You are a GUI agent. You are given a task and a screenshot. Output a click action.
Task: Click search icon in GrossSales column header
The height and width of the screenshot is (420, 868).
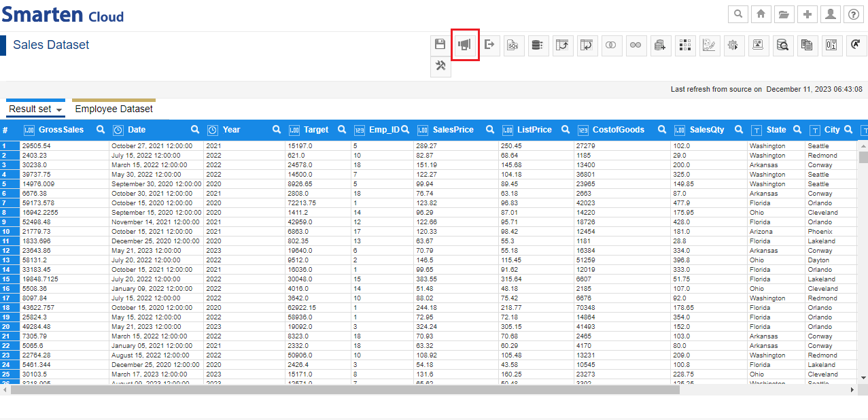[x=101, y=130]
